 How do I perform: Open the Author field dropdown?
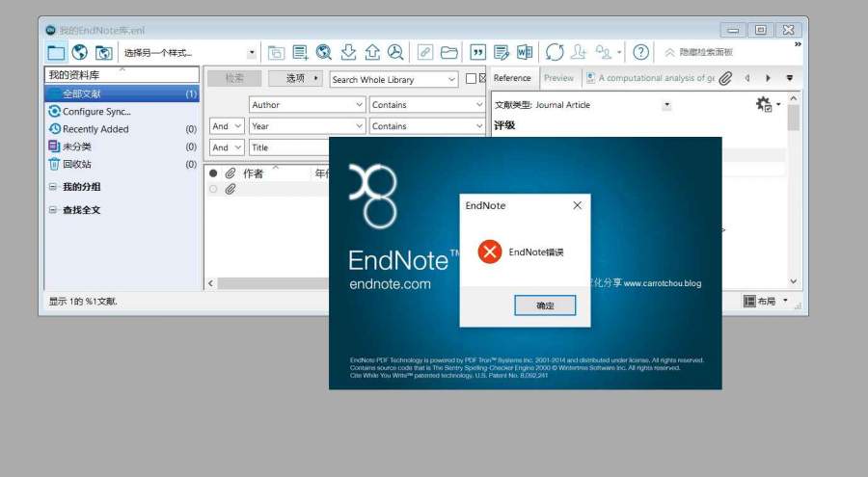tap(308, 105)
